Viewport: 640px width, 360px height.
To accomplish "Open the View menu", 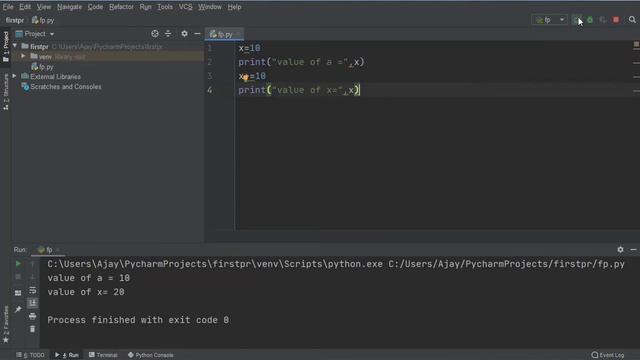I will [x=44, y=7].
